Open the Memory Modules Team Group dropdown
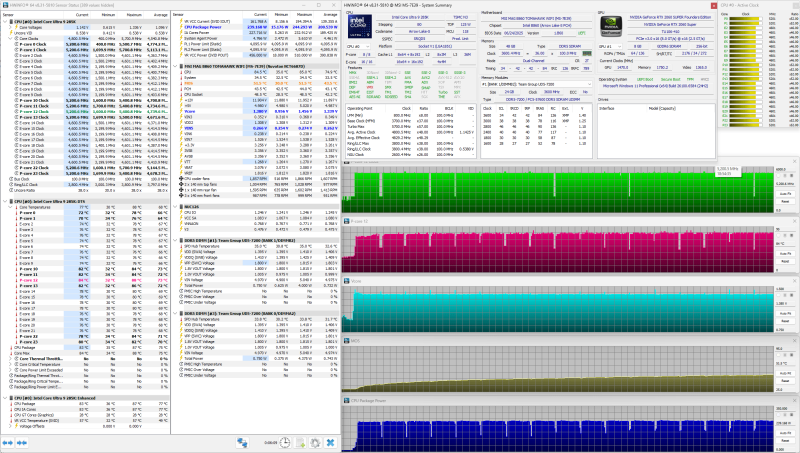 [x=536, y=84]
